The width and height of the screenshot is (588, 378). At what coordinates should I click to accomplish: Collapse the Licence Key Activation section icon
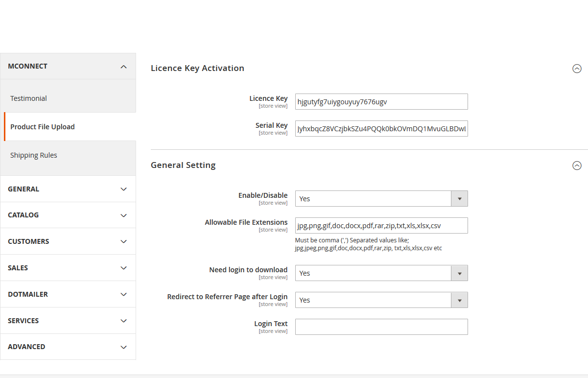pyautogui.click(x=577, y=69)
